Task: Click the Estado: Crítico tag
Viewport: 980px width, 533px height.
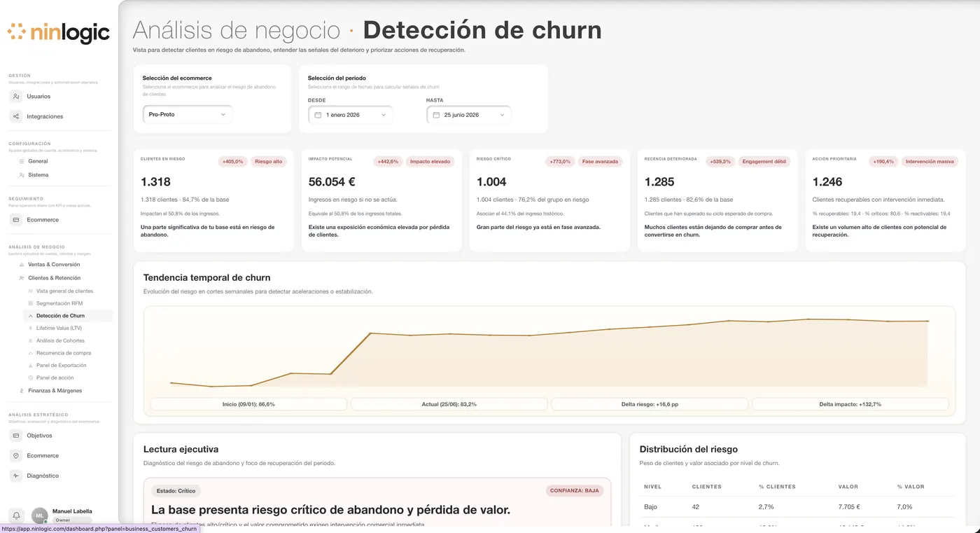Action: [176, 491]
